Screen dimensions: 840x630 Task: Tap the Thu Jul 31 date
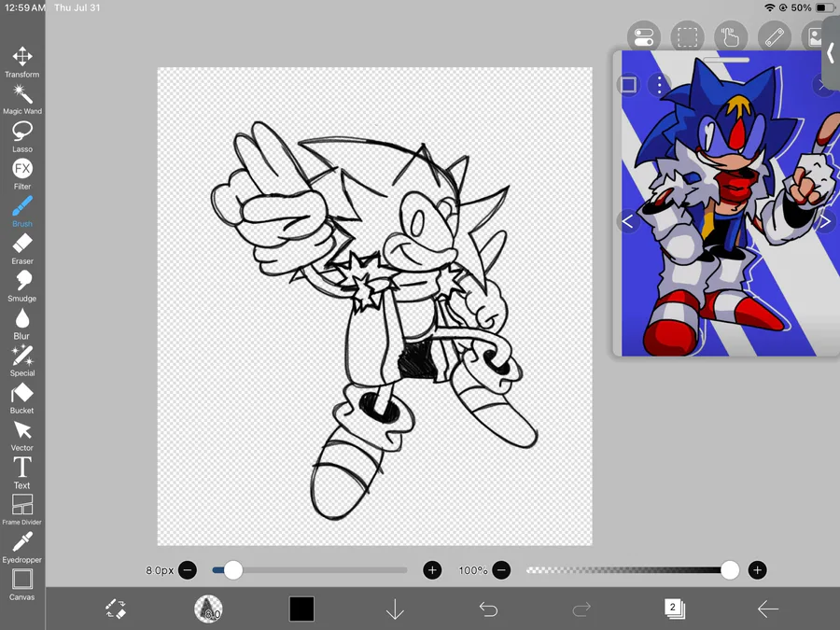pos(77,7)
